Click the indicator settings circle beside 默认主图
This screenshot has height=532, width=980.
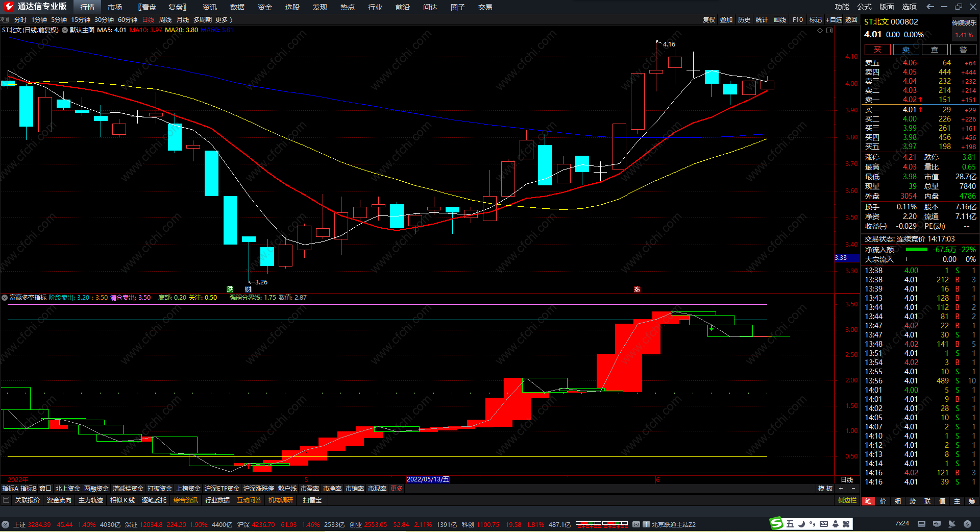(x=65, y=30)
